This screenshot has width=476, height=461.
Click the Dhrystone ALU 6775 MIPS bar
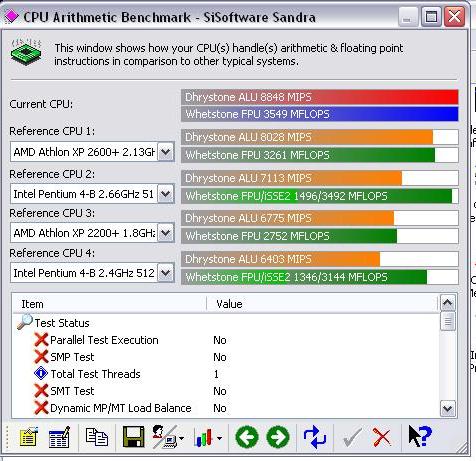320,218
